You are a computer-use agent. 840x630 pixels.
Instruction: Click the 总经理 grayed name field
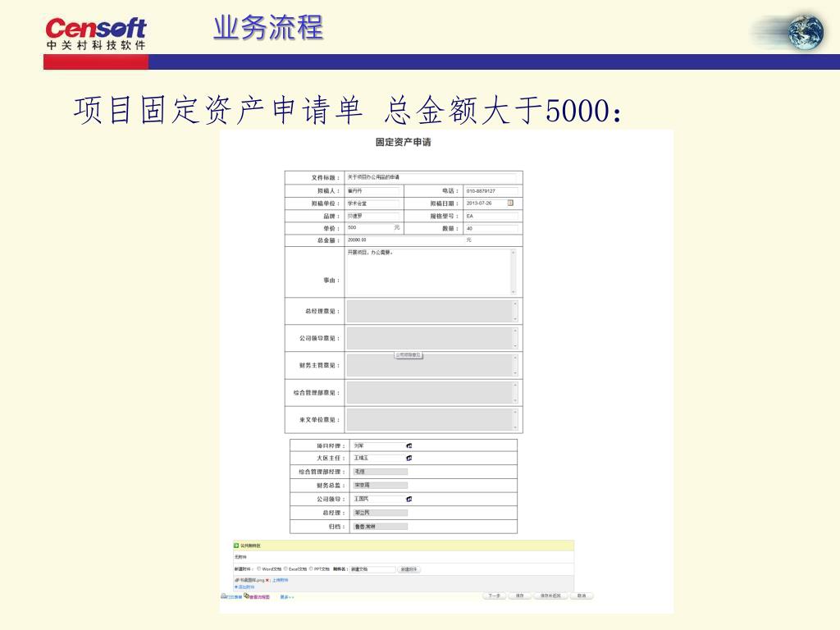tap(381, 513)
